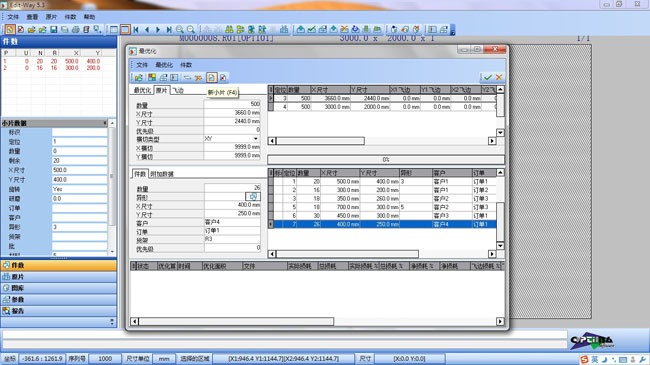Open the 报告 section in the left navigation
The height and width of the screenshot is (365, 650).
[x=58, y=311]
